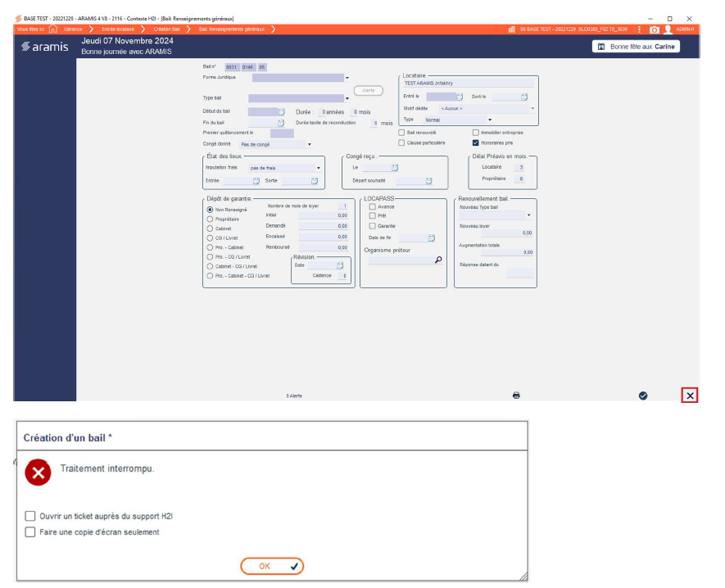The image size is (725, 588).
Task: Click the Organisme prêteur search magnifier
Action: click(x=438, y=260)
